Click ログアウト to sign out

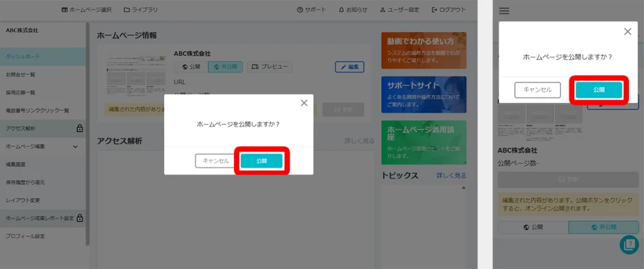click(448, 10)
